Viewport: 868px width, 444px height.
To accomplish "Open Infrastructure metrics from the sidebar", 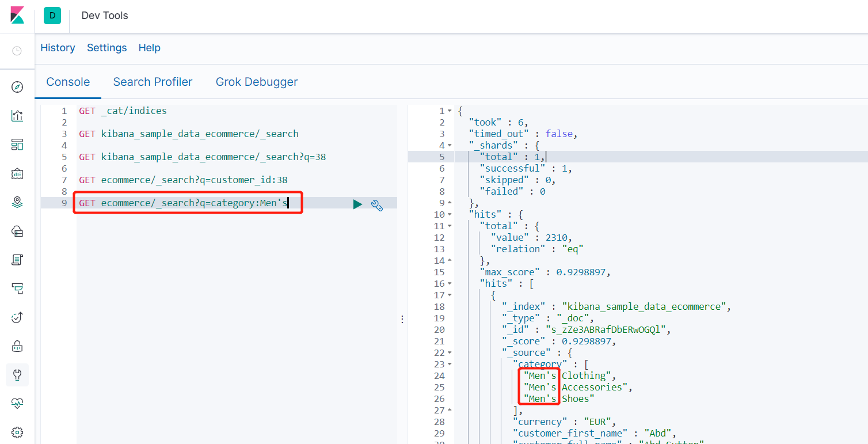I will click(17, 231).
